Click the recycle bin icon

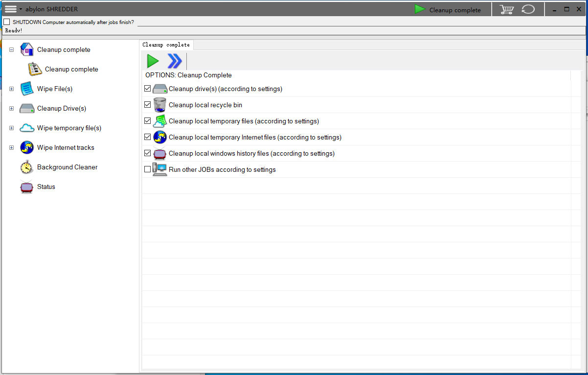[x=160, y=105]
